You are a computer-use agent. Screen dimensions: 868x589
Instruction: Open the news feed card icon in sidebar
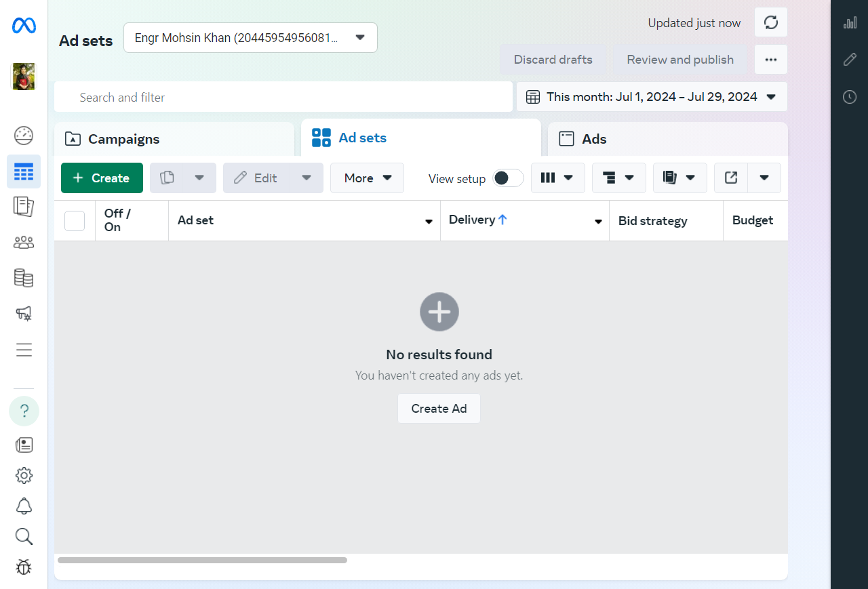24,445
